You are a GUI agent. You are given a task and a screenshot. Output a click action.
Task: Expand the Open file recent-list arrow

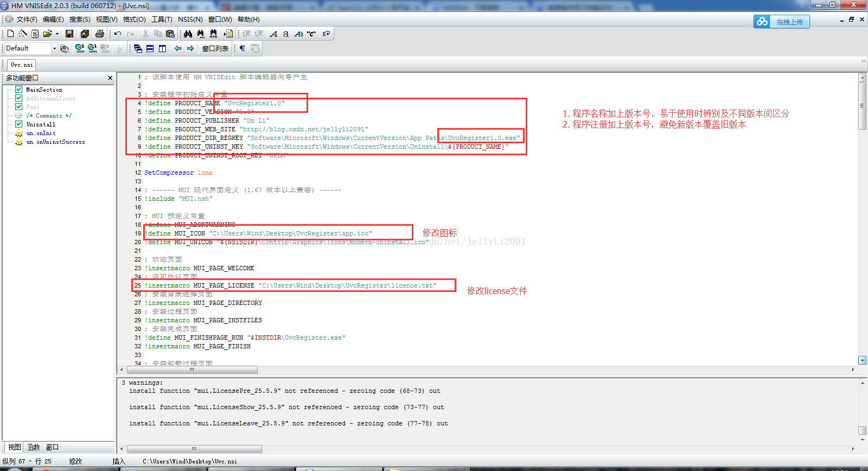tap(57, 34)
